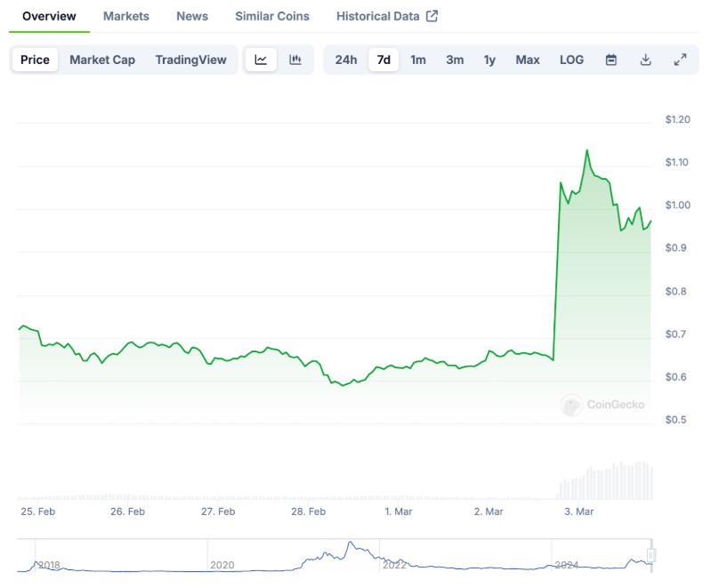This screenshot has width=727, height=588.
Task: Show the Max time range
Action: (528, 60)
